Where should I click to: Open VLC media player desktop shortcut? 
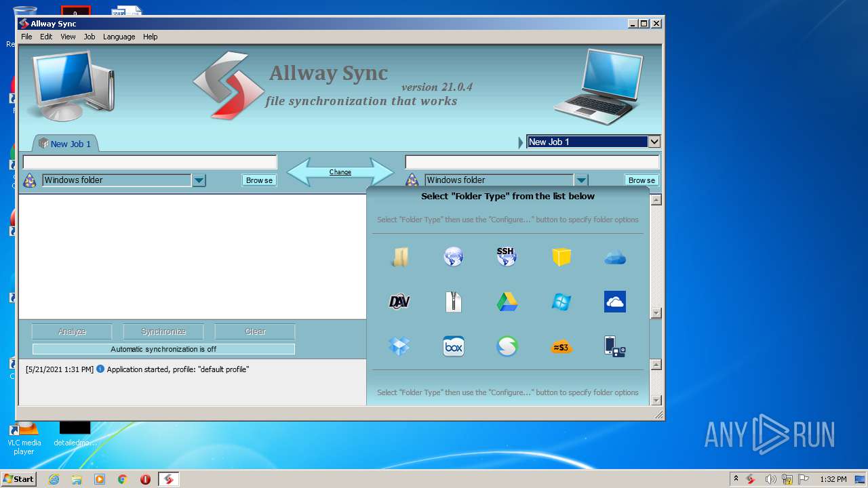pyautogui.click(x=24, y=437)
